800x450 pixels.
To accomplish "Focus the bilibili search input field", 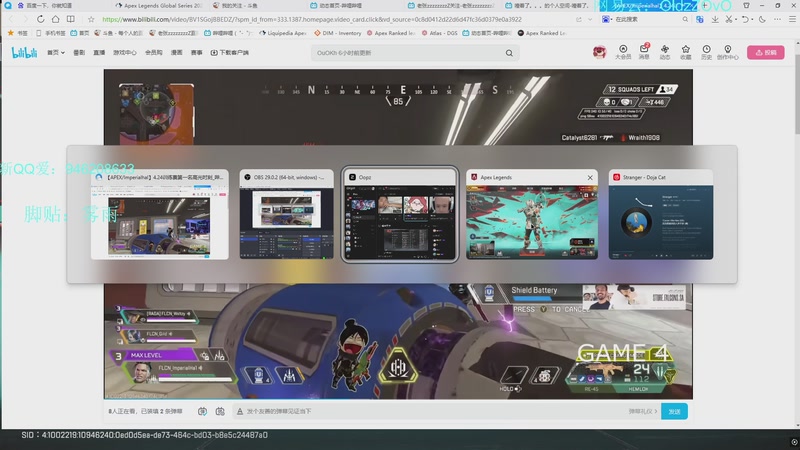I will 408,53.
